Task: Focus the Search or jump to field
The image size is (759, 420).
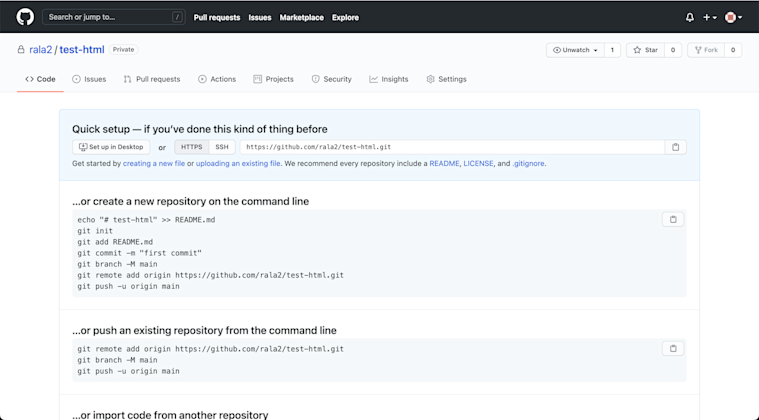Action: pyautogui.click(x=114, y=17)
